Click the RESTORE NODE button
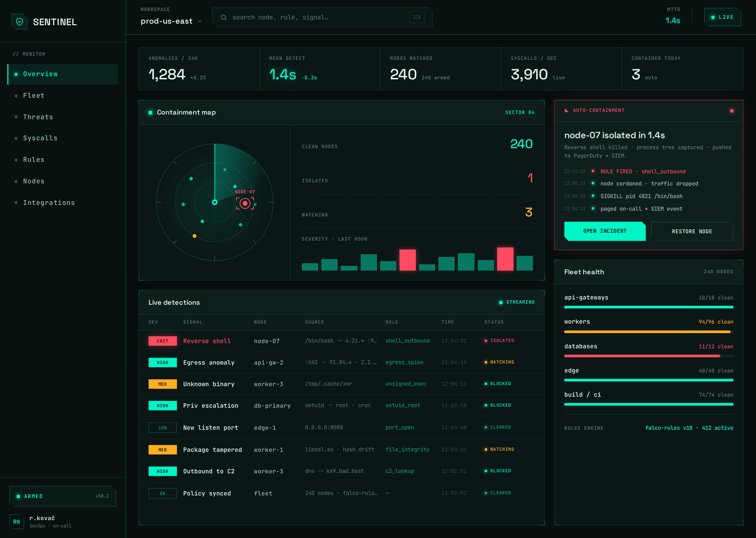Viewport: 756px width, 538px height. click(x=692, y=231)
